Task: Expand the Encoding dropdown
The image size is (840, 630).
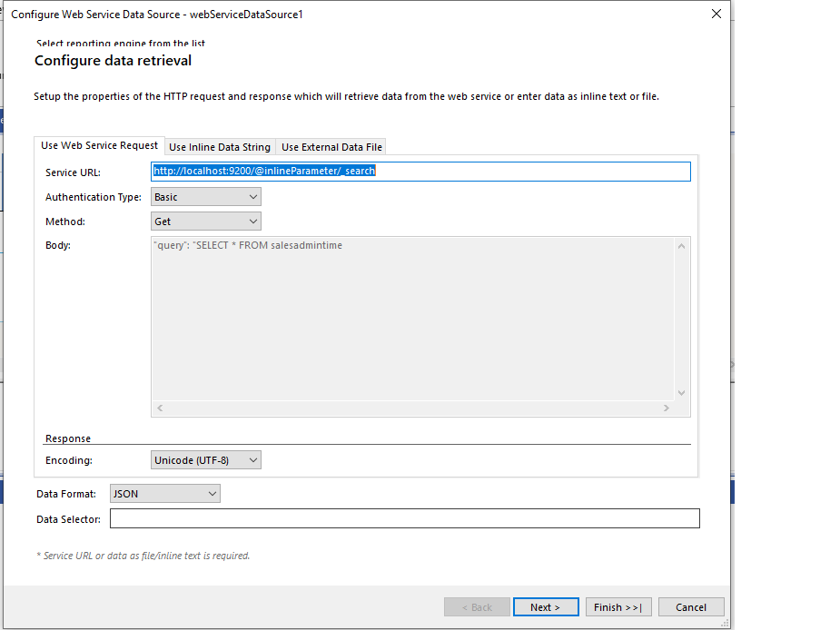Action: coord(206,460)
